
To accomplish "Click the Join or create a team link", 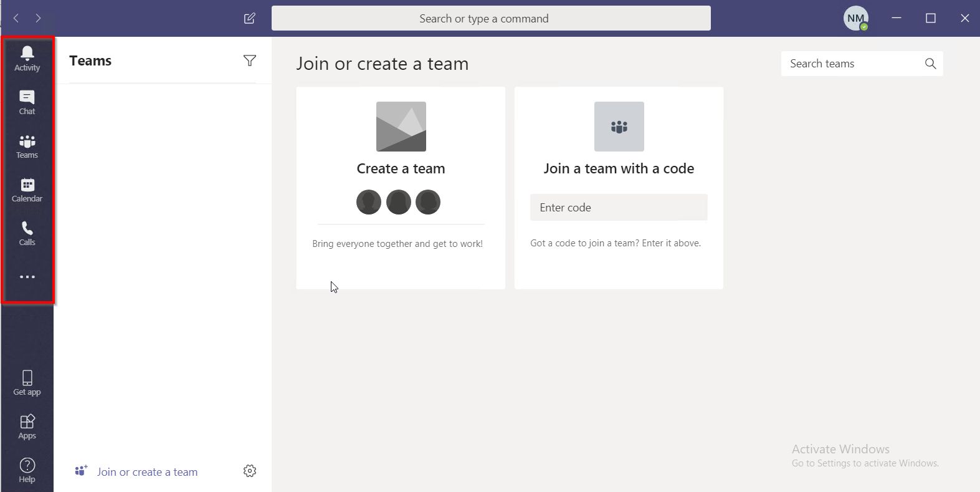I will (x=147, y=472).
